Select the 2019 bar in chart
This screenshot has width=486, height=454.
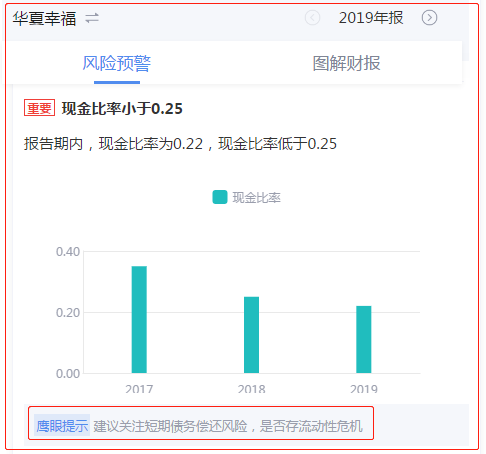364,339
